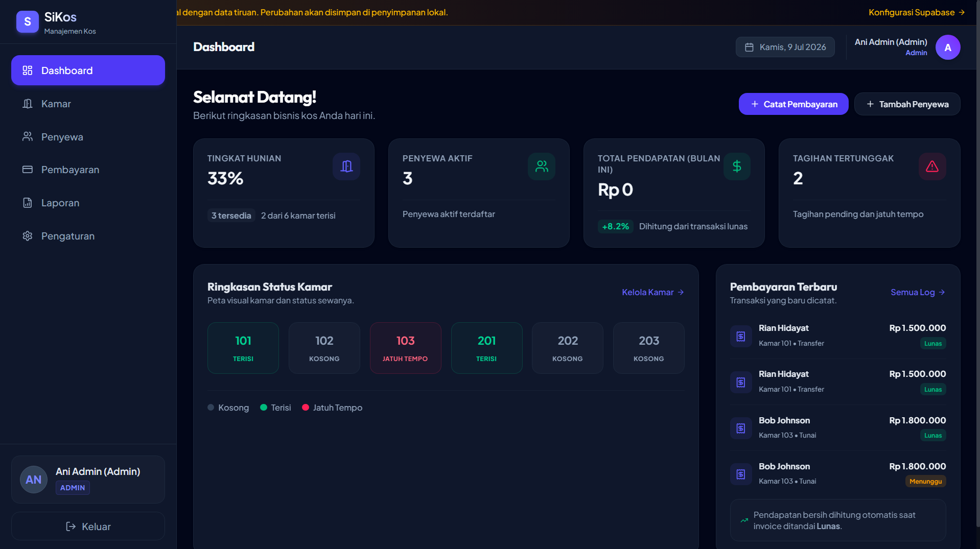
Task: Click the date chip Kamis, 9 Jul 2026
Action: (x=785, y=47)
